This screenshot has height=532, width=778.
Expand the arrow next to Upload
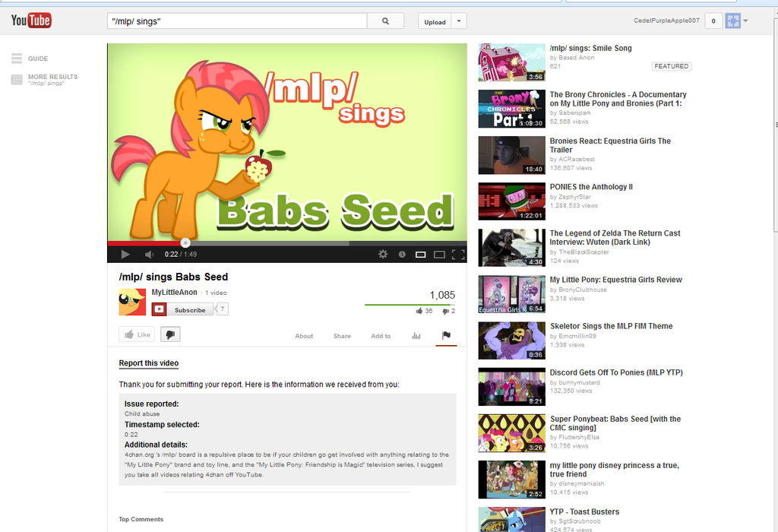(x=459, y=21)
